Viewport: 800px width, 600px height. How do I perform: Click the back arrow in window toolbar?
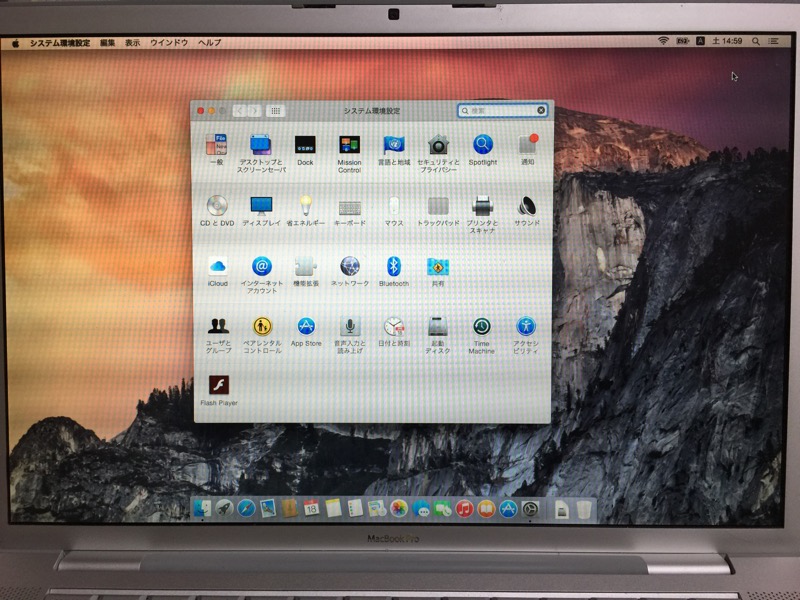240,111
